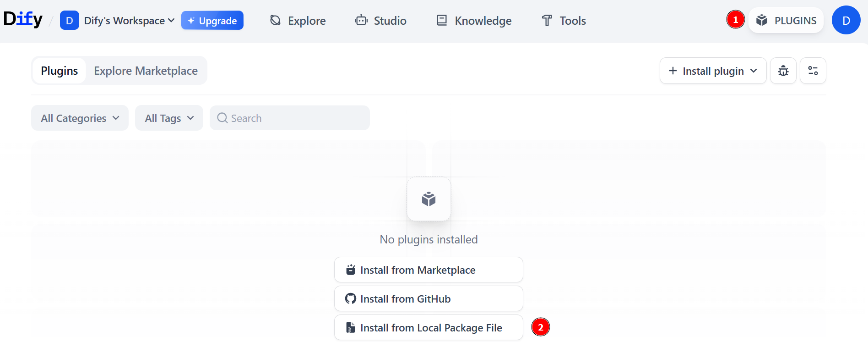
Task: Open the All Tags filter dropdown
Action: (x=169, y=118)
